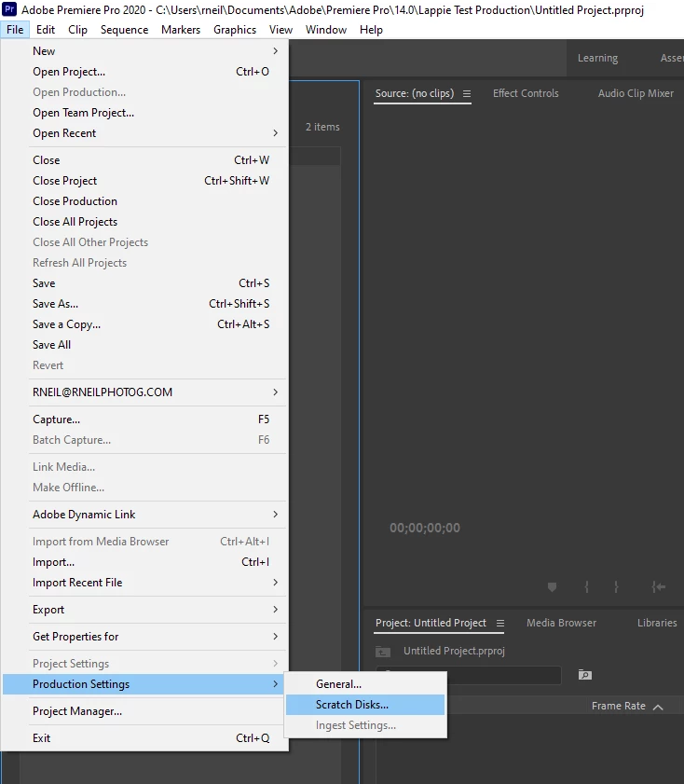This screenshot has width=684, height=784.
Task: Select Close All Projects
Action: [144, 222]
